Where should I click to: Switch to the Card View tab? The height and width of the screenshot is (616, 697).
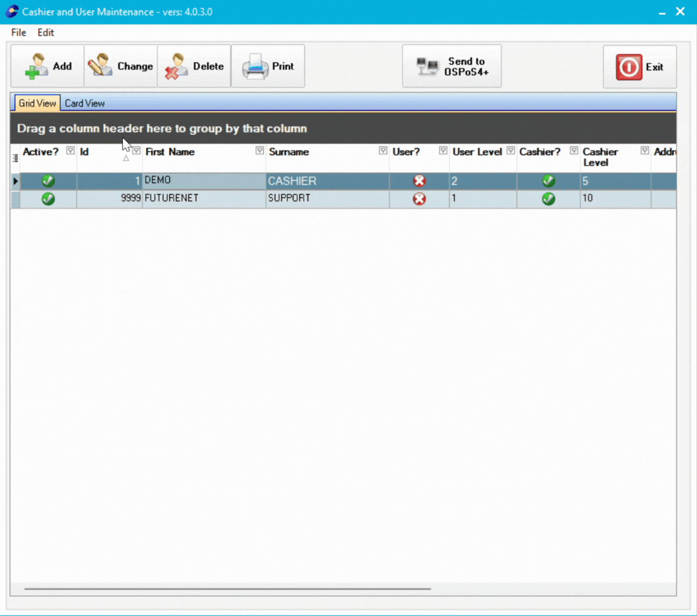point(84,102)
